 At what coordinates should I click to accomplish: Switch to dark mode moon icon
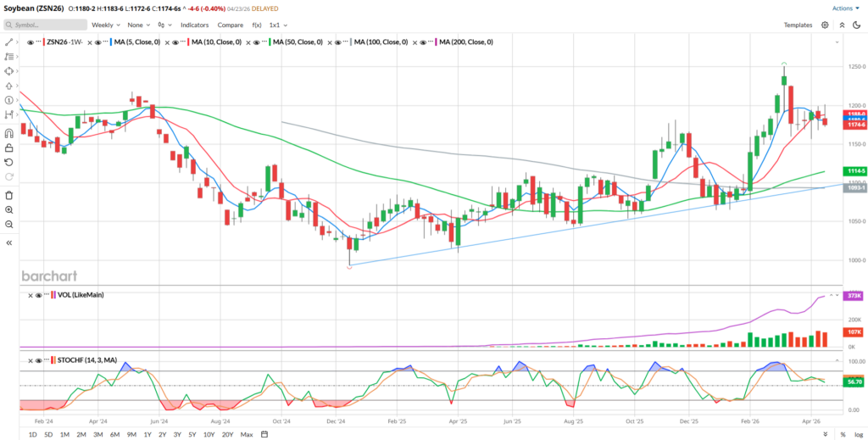tap(856, 25)
